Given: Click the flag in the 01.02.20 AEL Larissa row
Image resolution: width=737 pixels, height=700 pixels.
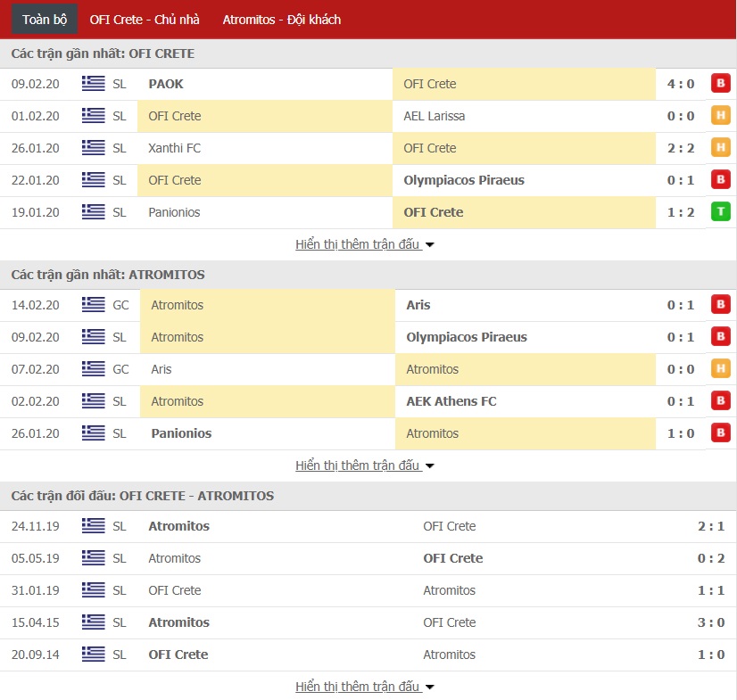Looking at the screenshot, I should [x=93, y=116].
